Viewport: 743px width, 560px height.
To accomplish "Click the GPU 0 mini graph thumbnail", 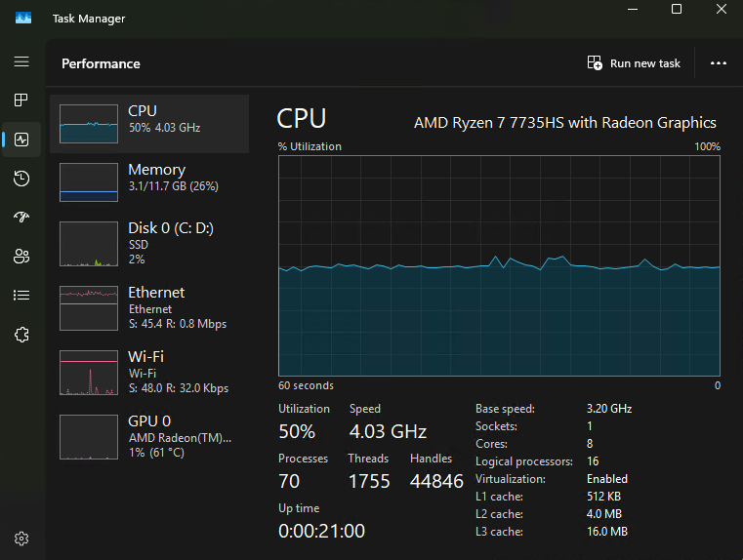I will (x=89, y=437).
